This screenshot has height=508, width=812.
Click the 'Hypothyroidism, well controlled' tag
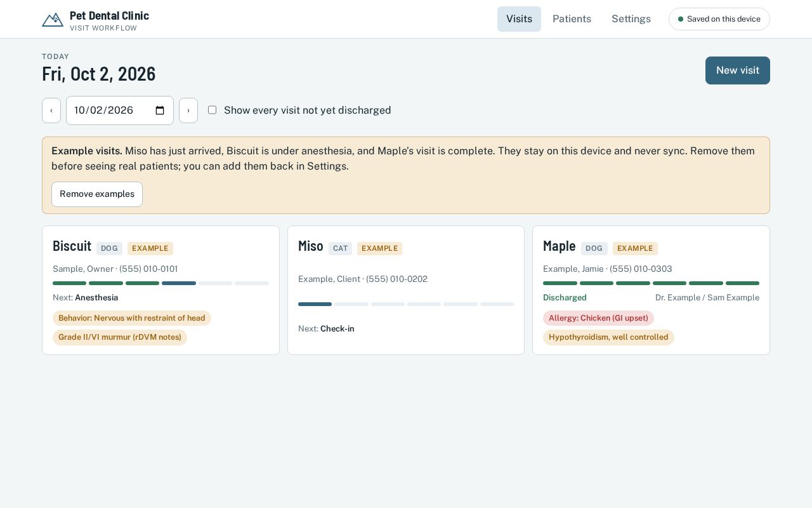[x=608, y=337]
